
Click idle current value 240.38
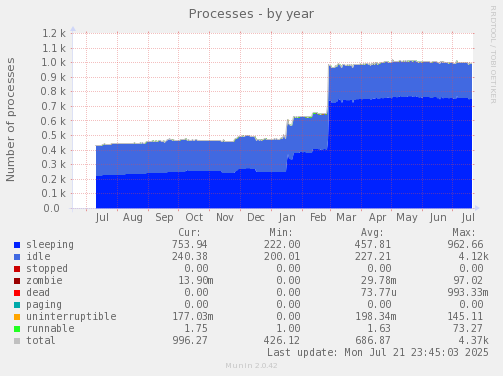[x=190, y=257]
